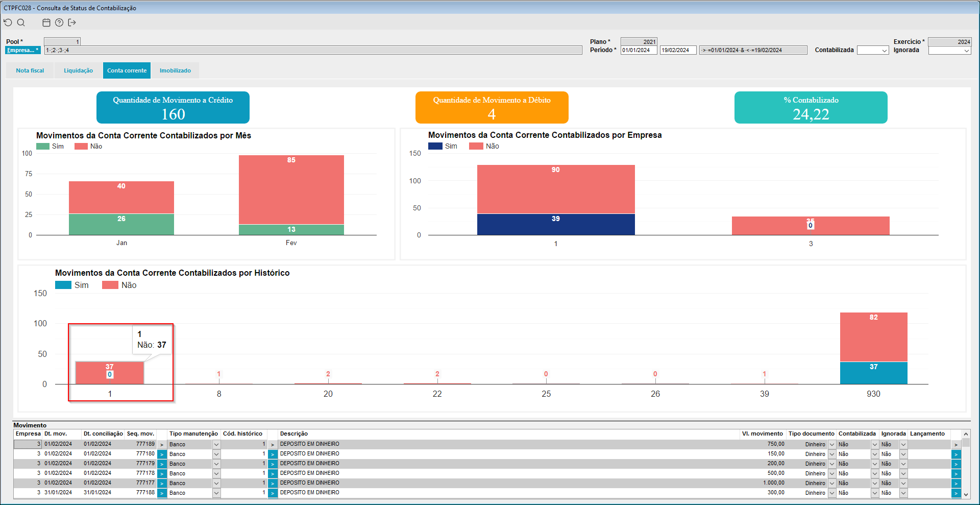Open Contabilizada dropdown in the 500,00 row

coord(875,474)
